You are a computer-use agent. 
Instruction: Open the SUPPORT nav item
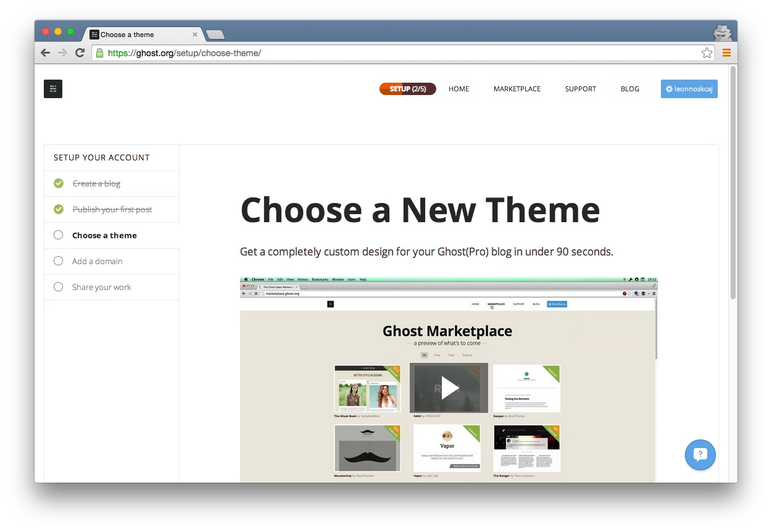(581, 89)
